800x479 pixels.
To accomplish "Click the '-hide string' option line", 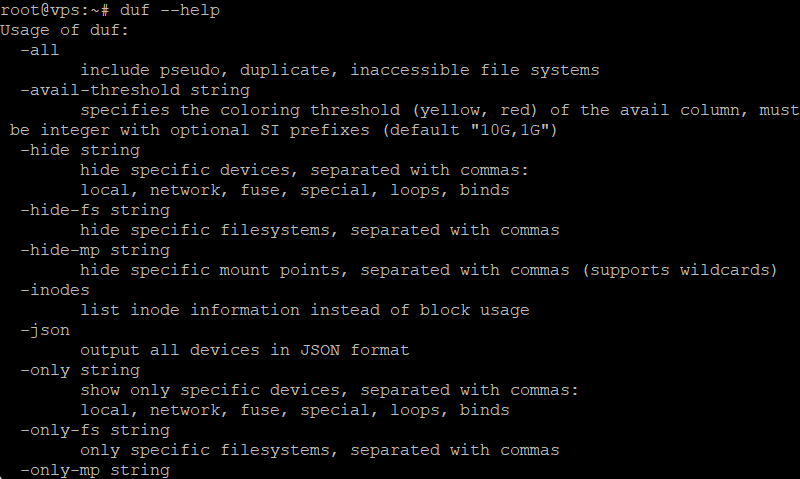I will 80,150.
